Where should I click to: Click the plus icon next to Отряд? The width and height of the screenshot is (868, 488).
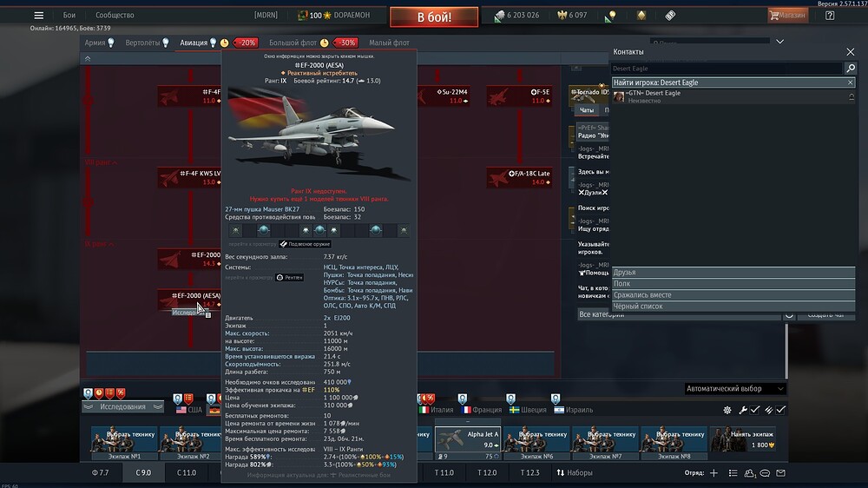point(714,473)
